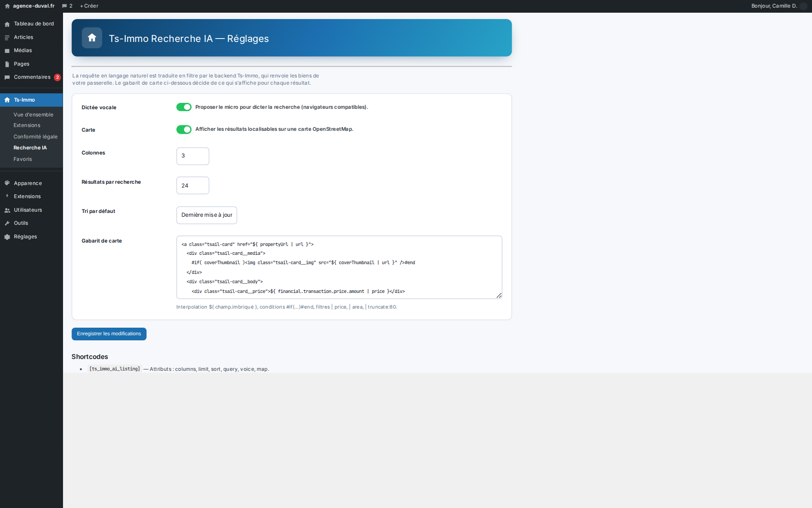Open the comments bubble icon in top bar
This screenshot has height=508, width=812.
coord(64,6)
